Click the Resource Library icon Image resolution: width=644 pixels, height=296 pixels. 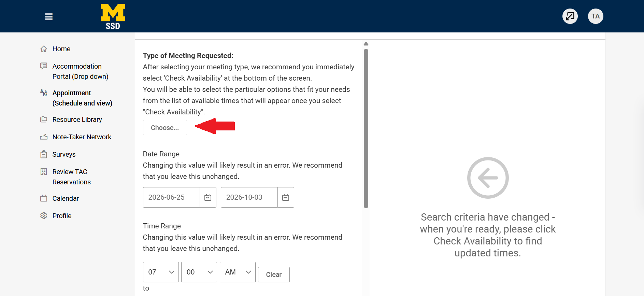[44, 119]
